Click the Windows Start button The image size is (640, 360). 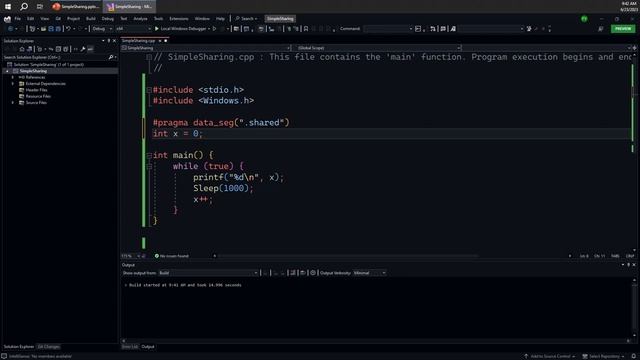[8, 6]
